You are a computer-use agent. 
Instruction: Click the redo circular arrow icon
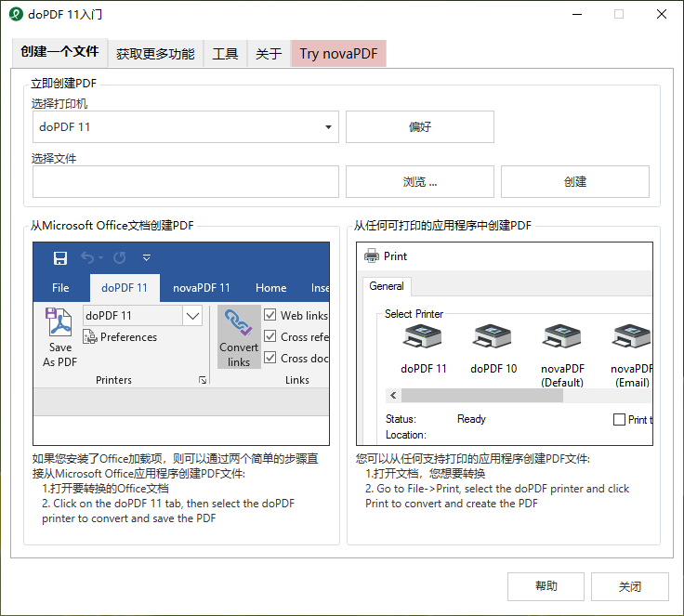click(x=120, y=258)
